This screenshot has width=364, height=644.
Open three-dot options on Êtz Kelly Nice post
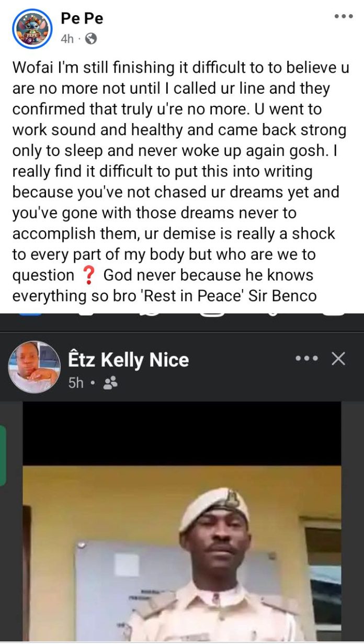tap(306, 359)
